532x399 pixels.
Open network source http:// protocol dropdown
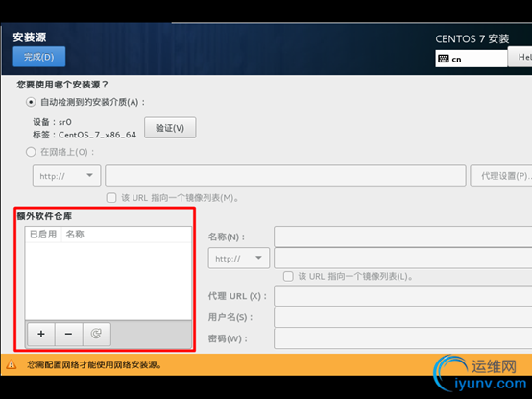[x=67, y=176]
